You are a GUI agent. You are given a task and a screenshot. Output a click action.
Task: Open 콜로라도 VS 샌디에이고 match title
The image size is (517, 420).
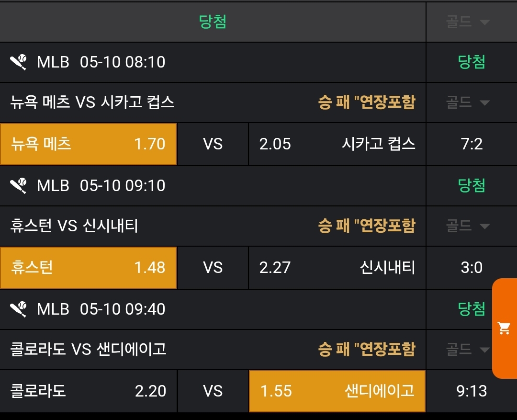point(89,349)
